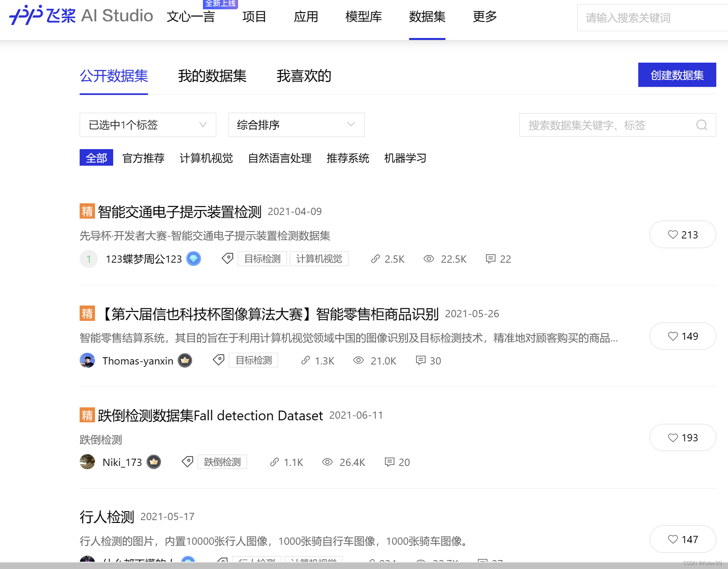The image size is (728, 569).
Task: Open the 模型库 navigation menu
Action: (363, 17)
